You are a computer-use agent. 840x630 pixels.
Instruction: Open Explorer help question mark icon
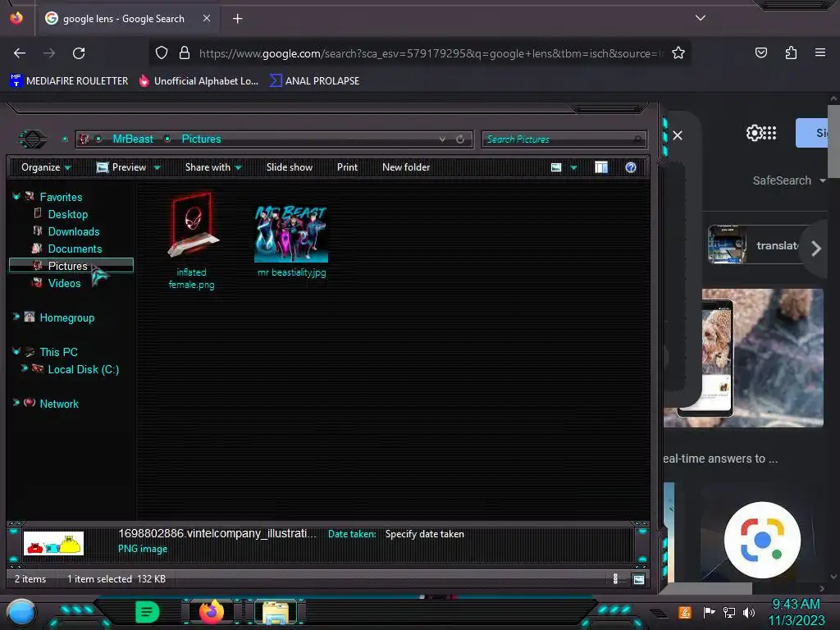click(x=631, y=167)
